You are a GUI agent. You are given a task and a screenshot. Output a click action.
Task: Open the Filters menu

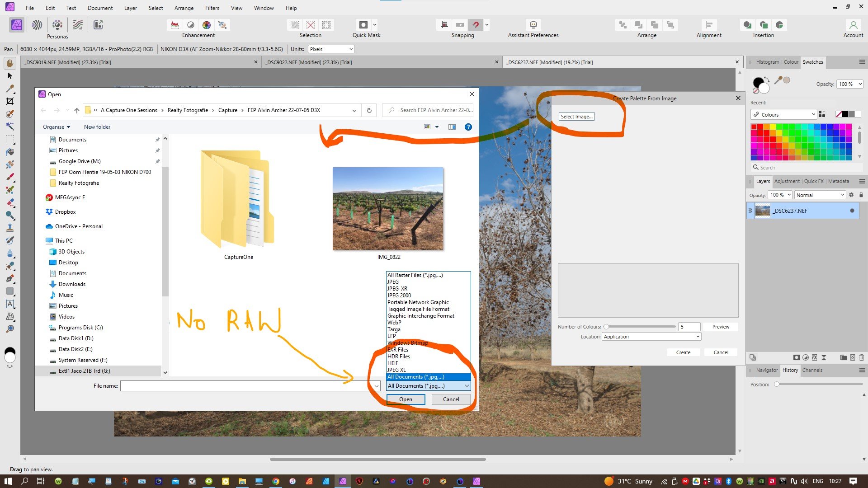pyautogui.click(x=212, y=8)
